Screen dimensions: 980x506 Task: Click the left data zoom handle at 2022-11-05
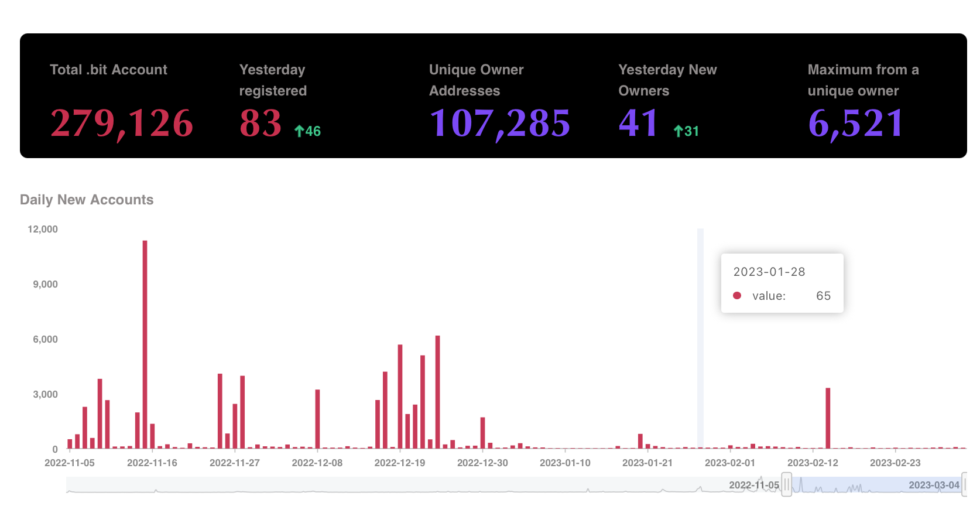tap(787, 484)
